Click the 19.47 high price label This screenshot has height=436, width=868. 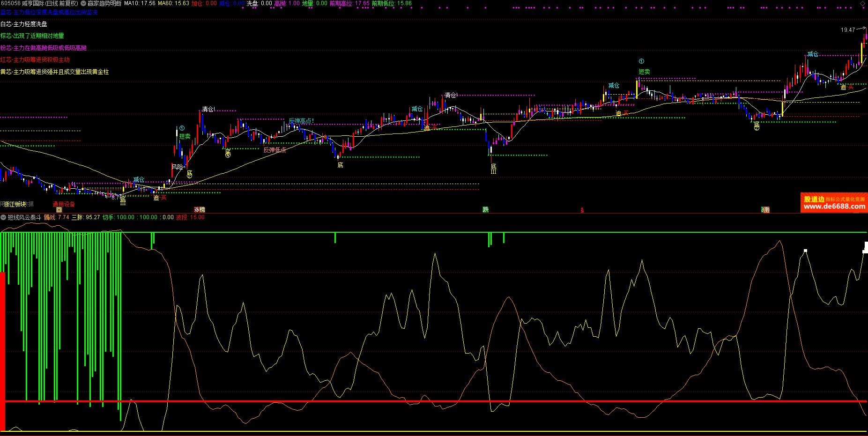click(847, 30)
